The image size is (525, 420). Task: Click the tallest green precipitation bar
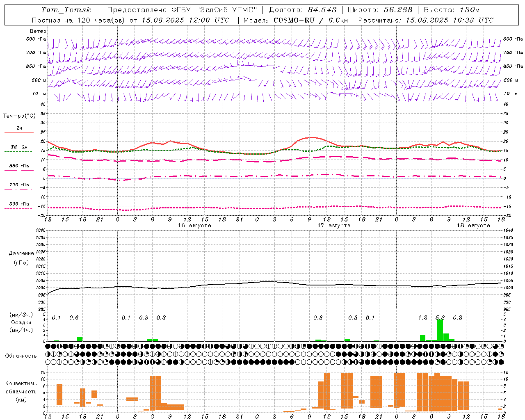[x=440, y=330]
